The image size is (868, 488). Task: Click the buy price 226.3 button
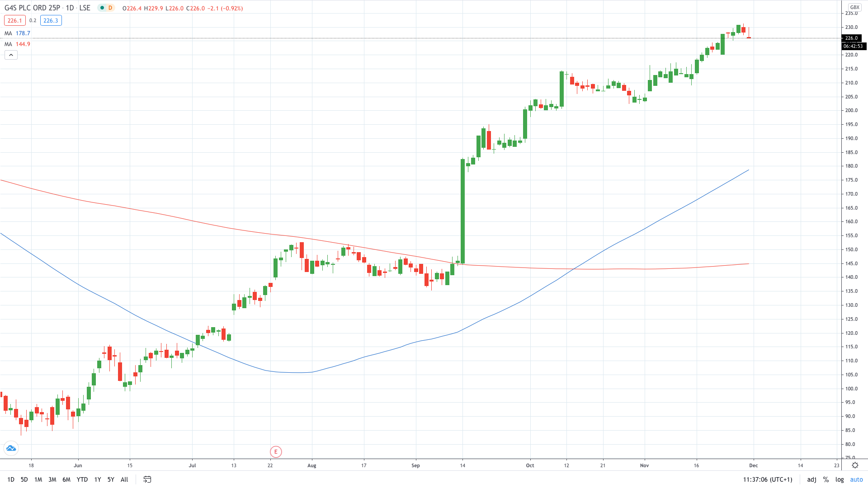point(51,20)
